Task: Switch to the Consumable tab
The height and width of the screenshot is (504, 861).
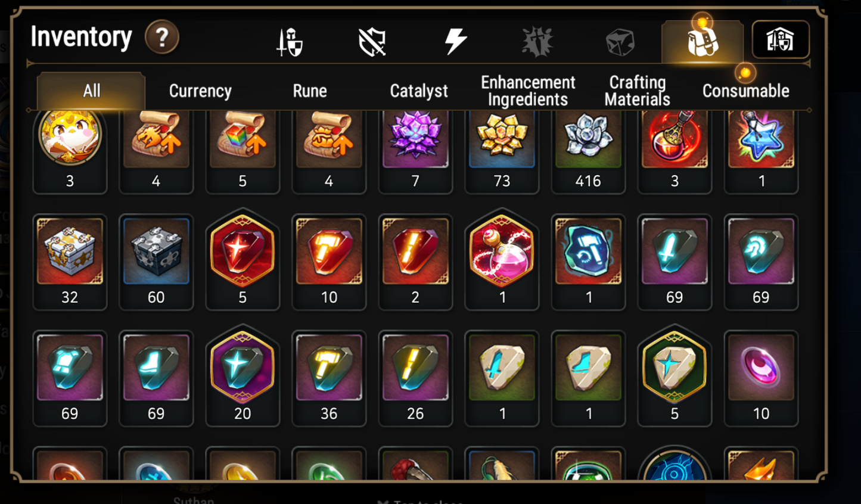Action: pos(746,91)
